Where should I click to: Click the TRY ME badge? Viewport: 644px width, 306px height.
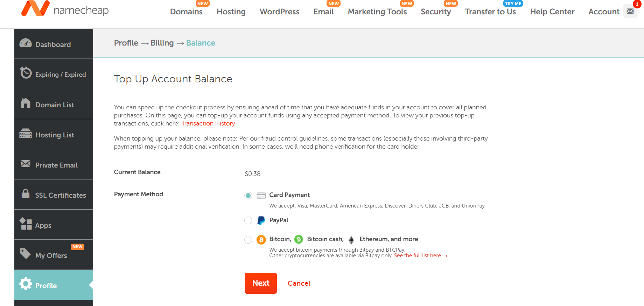click(x=513, y=4)
